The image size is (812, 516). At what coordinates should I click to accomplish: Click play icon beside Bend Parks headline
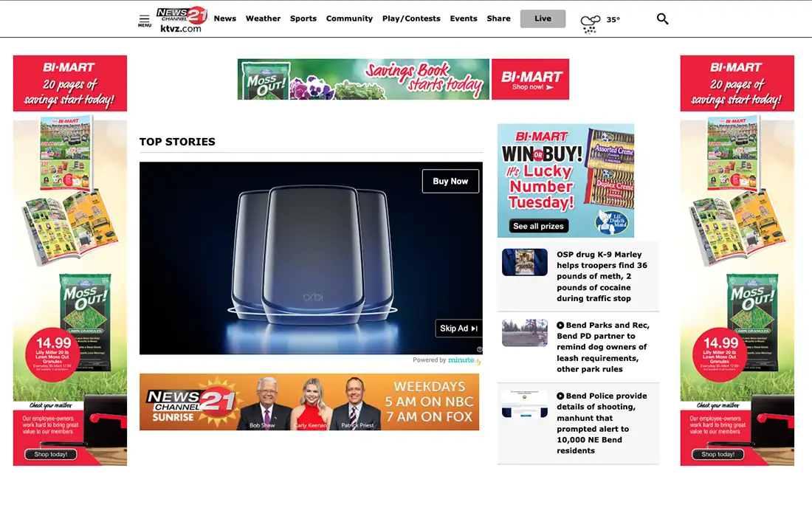pos(560,326)
